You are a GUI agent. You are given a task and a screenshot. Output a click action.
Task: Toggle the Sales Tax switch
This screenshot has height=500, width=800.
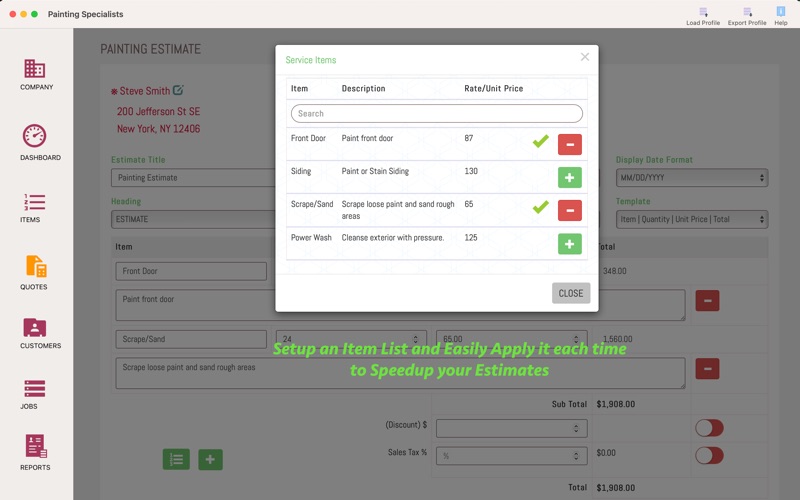pos(709,455)
